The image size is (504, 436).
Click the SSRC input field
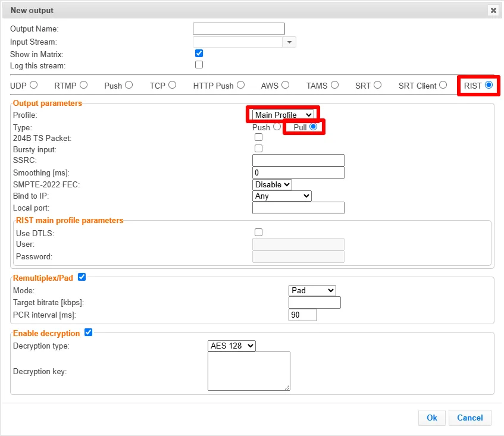coord(298,161)
